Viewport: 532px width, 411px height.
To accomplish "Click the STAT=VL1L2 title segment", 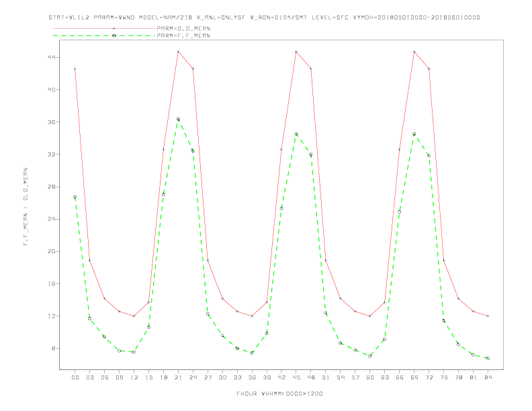I will click(x=69, y=17).
